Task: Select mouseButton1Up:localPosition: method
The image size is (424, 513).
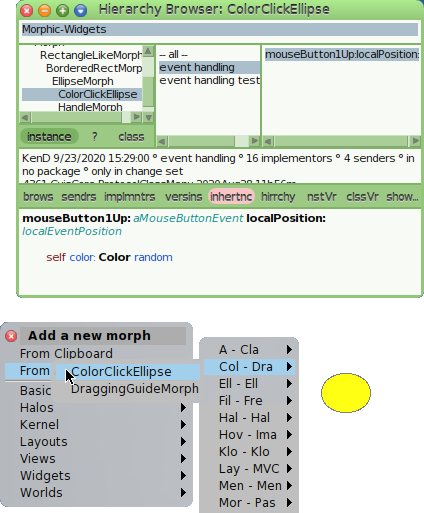Action: coord(342,54)
